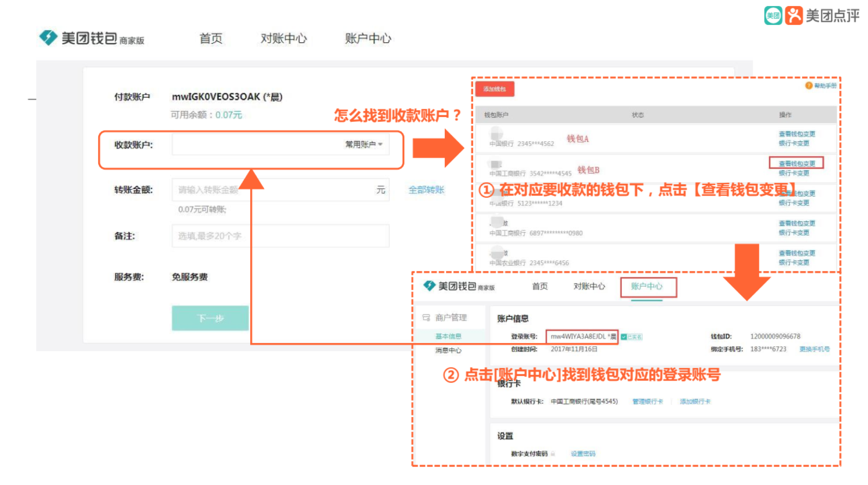The height and width of the screenshot is (485, 868).
Task: Click 银行卡变更 for 6897 工商银行 row
Action: pyautogui.click(x=794, y=232)
